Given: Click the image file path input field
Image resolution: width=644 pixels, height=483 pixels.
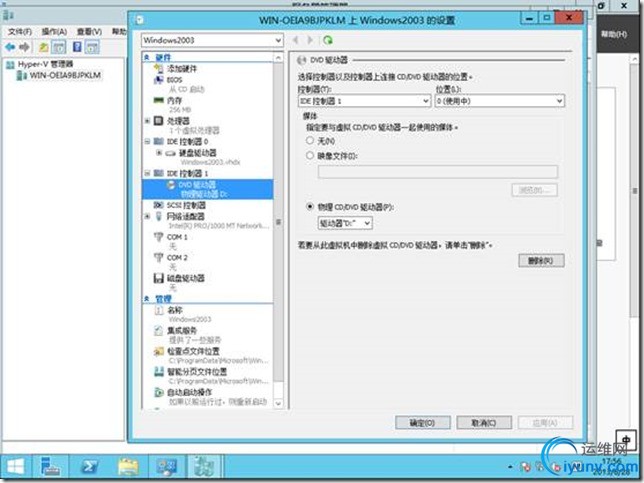Looking at the screenshot, I should click(438, 171).
